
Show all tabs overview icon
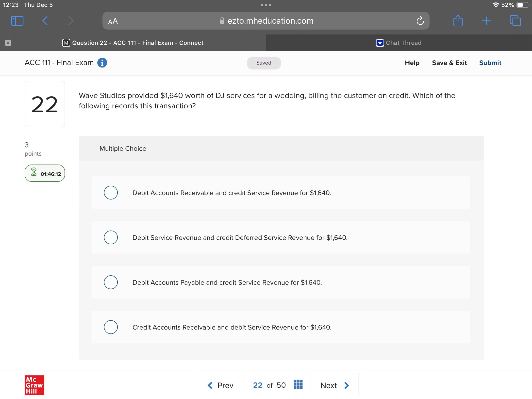coord(515,21)
